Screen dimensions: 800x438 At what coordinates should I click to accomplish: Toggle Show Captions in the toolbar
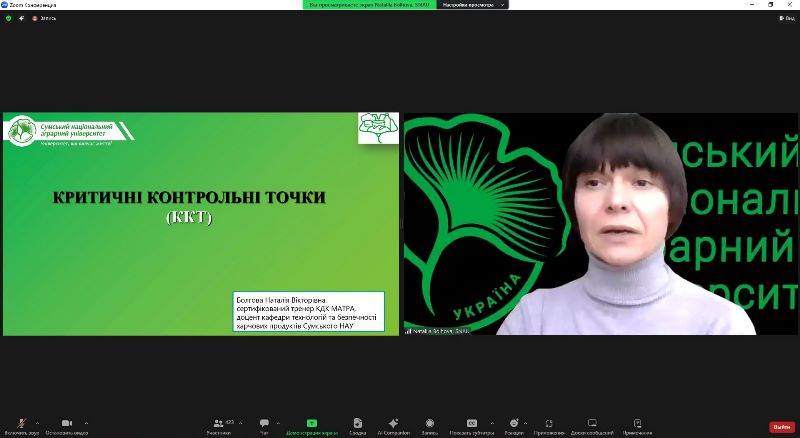pos(471,424)
